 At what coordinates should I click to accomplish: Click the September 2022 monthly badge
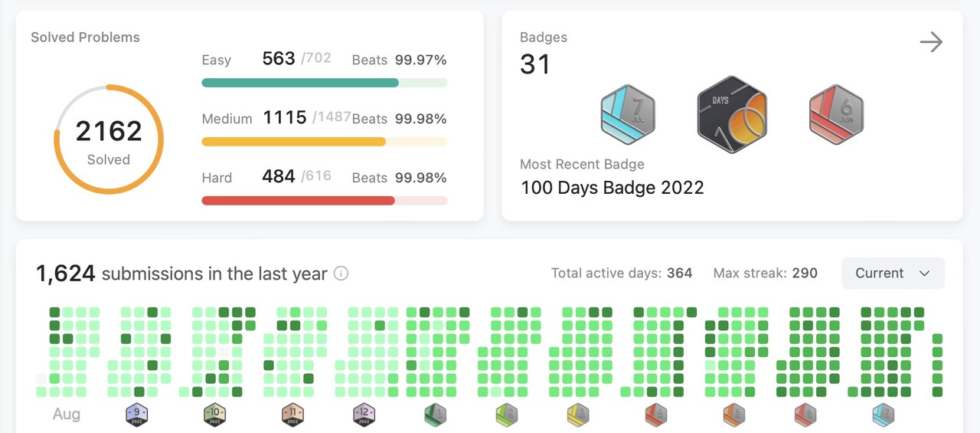click(x=136, y=415)
